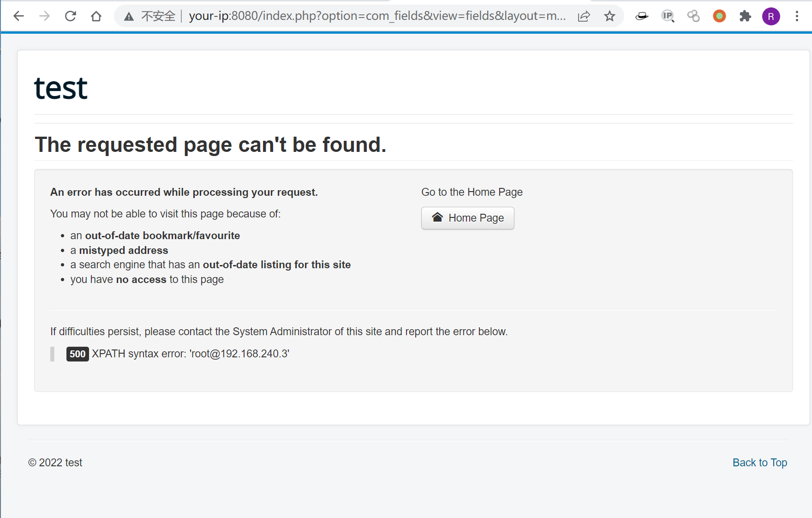Click the XPATH syntax error message text
This screenshot has width=812, height=518.
(x=191, y=354)
